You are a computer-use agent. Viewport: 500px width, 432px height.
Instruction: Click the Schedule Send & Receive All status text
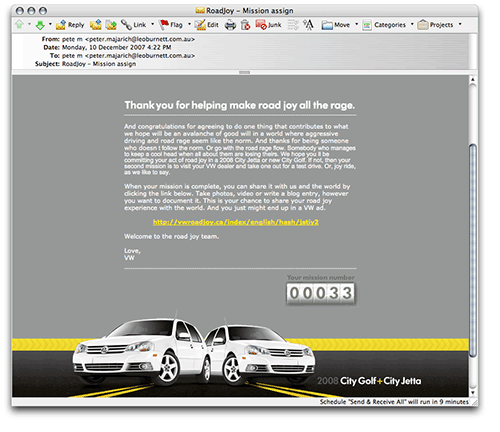click(394, 402)
